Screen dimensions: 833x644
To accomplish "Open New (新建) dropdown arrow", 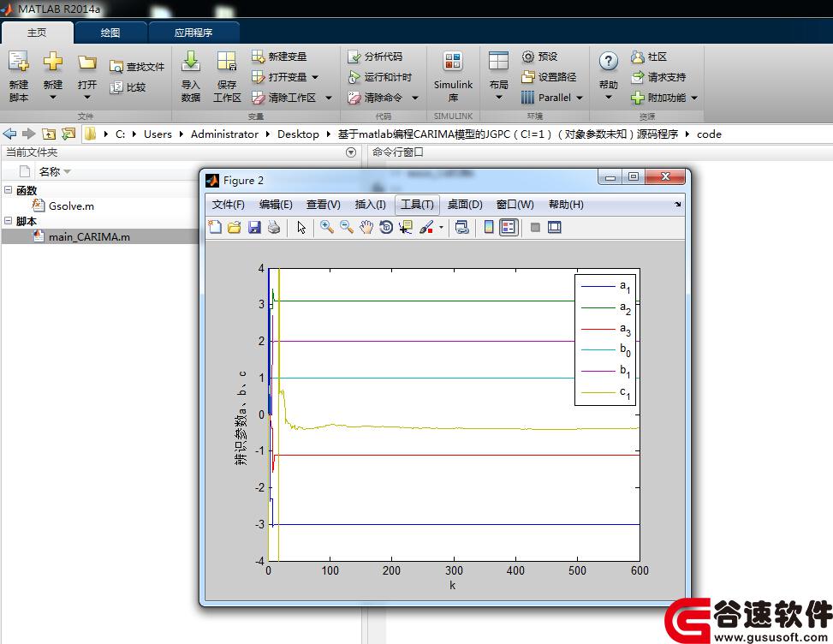I will (x=52, y=98).
